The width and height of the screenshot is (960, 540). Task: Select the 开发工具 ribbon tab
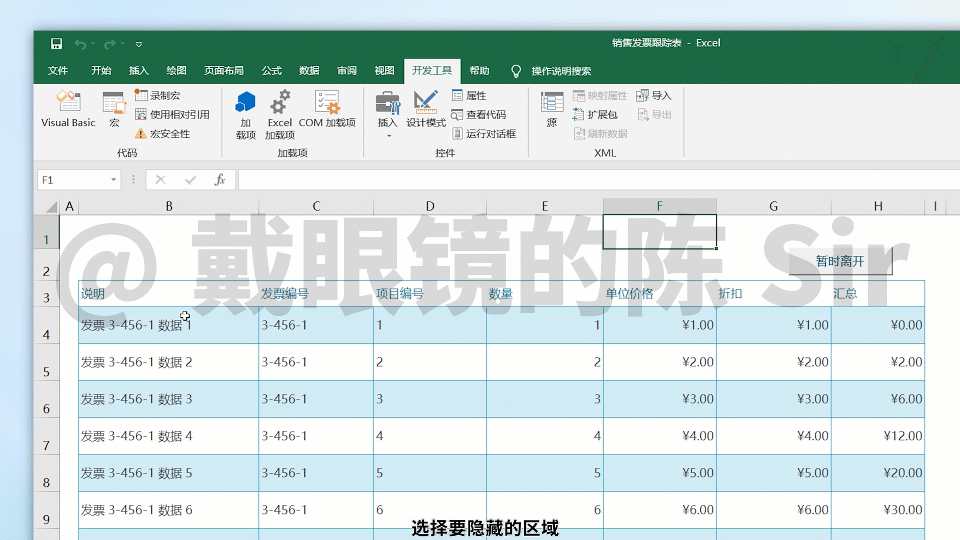pos(432,70)
